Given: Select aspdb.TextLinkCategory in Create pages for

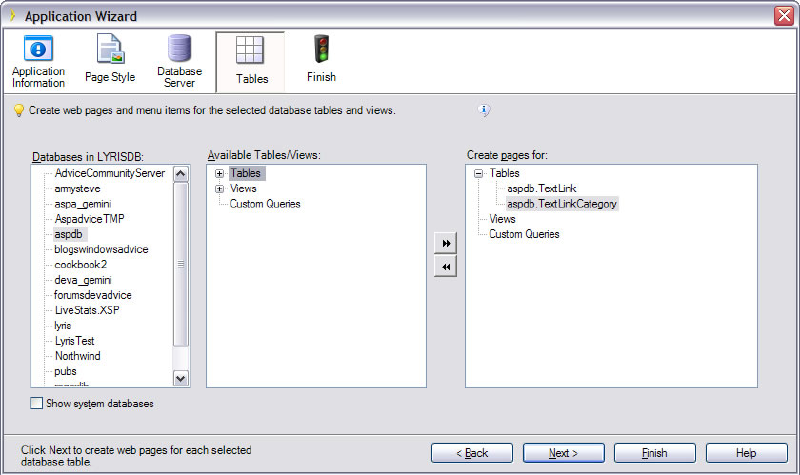Looking at the screenshot, I should [562, 204].
